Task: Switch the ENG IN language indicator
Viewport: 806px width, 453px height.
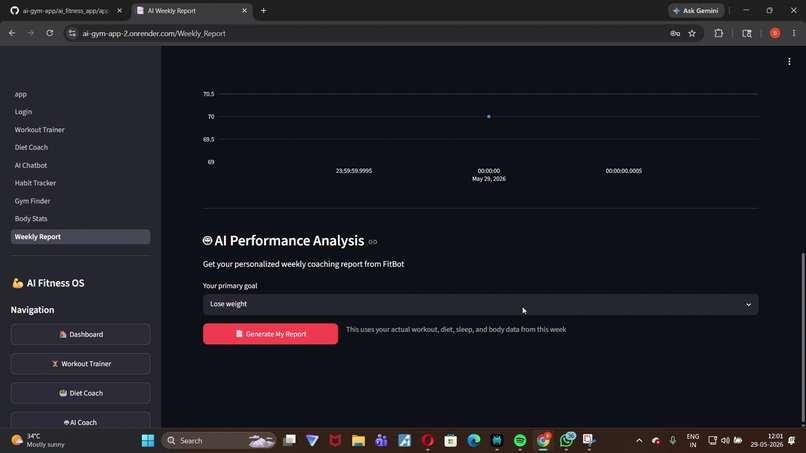Action: click(692, 441)
